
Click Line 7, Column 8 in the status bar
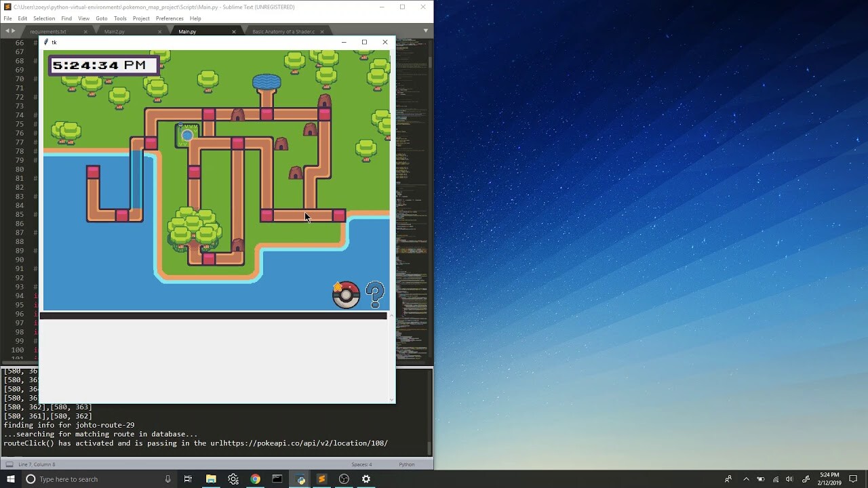[x=38, y=464]
